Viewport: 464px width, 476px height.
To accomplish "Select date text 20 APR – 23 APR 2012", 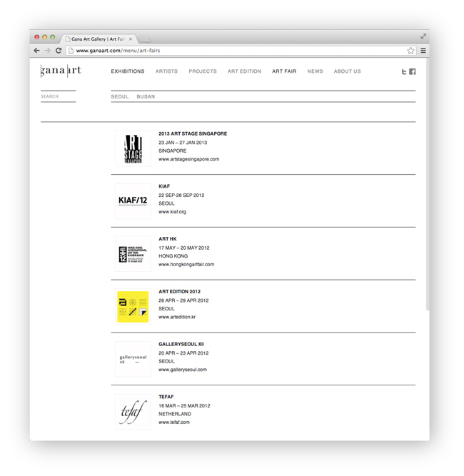I will [183, 353].
